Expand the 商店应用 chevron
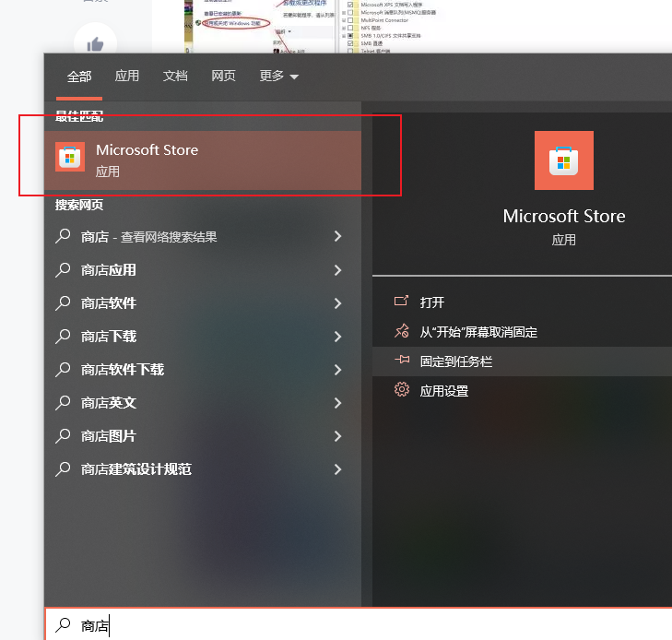The height and width of the screenshot is (640, 672). tap(337, 269)
